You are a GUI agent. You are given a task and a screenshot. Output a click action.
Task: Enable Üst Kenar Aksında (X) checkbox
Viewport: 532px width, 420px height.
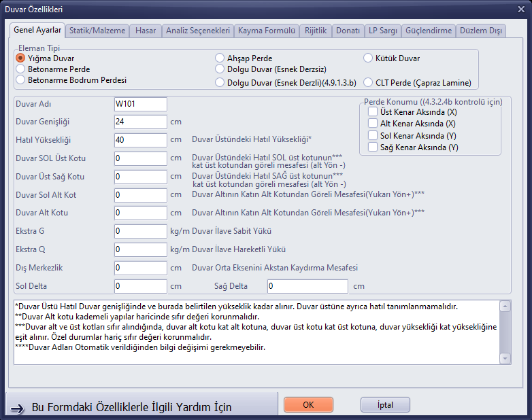(x=373, y=111)
